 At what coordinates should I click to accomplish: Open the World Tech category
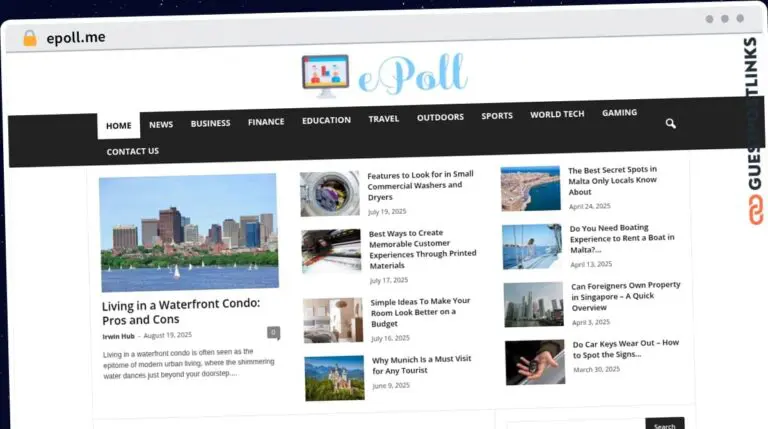(x=557, y=115)
